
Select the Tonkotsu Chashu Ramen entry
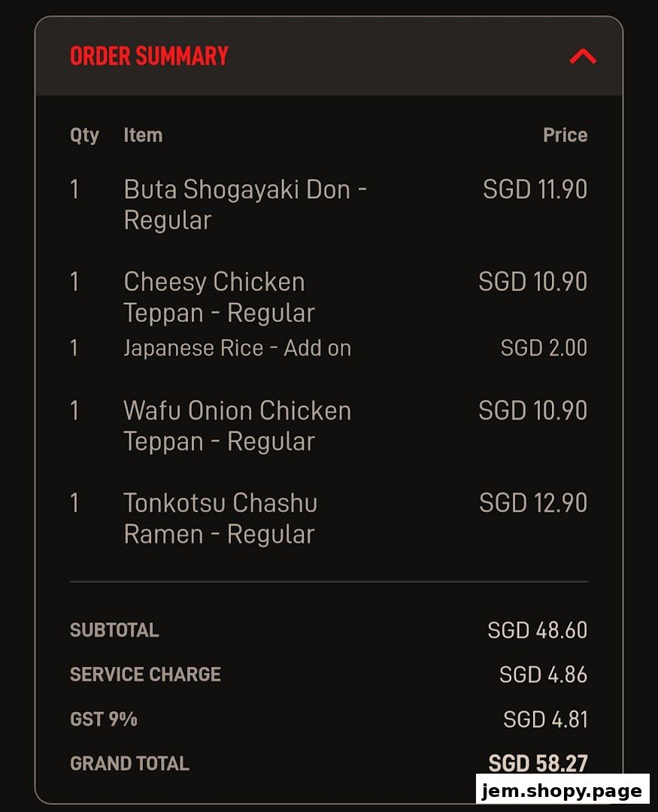pos(220,518)
